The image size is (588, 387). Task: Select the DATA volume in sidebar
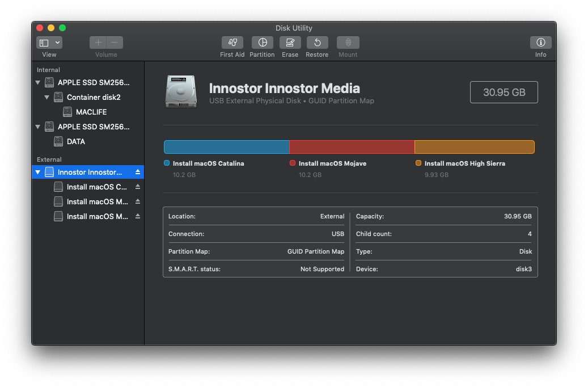click(75, 141)
